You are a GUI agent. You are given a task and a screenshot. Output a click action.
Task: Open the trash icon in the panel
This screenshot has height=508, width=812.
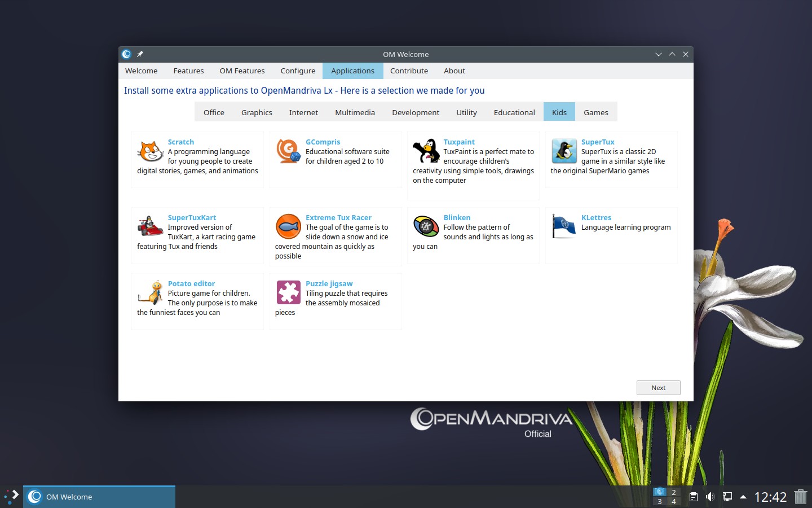click(801, 497)
